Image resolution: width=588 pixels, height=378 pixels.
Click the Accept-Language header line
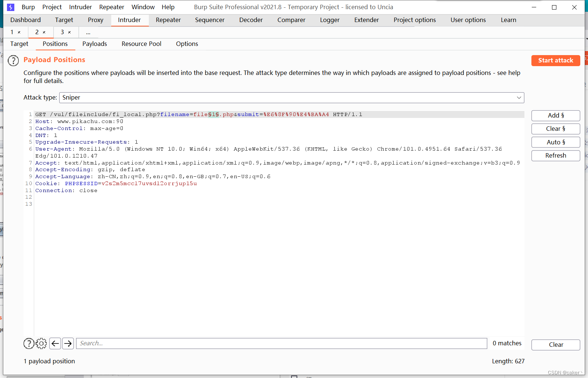click(x=153, y=177)
